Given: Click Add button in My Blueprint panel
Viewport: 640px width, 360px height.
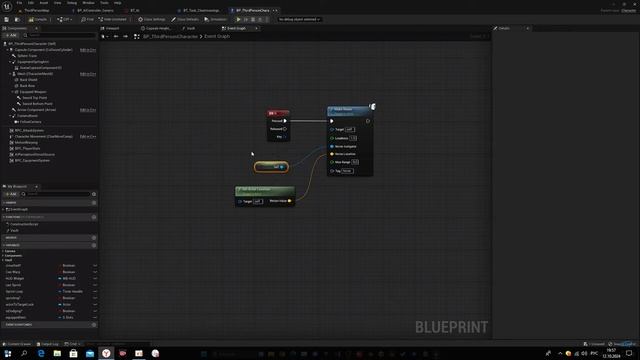Looking at the screenshot, I should [x=11, y=194].
